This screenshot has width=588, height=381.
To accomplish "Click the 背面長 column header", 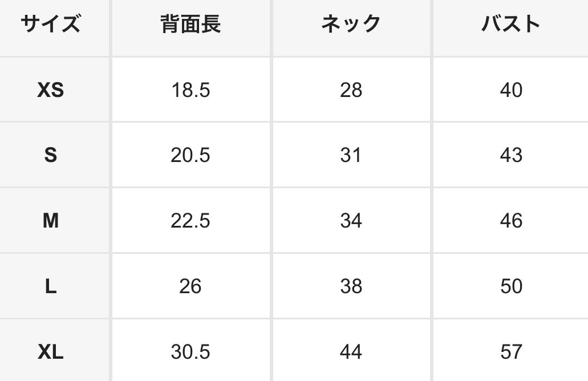I will coord(190,24).
